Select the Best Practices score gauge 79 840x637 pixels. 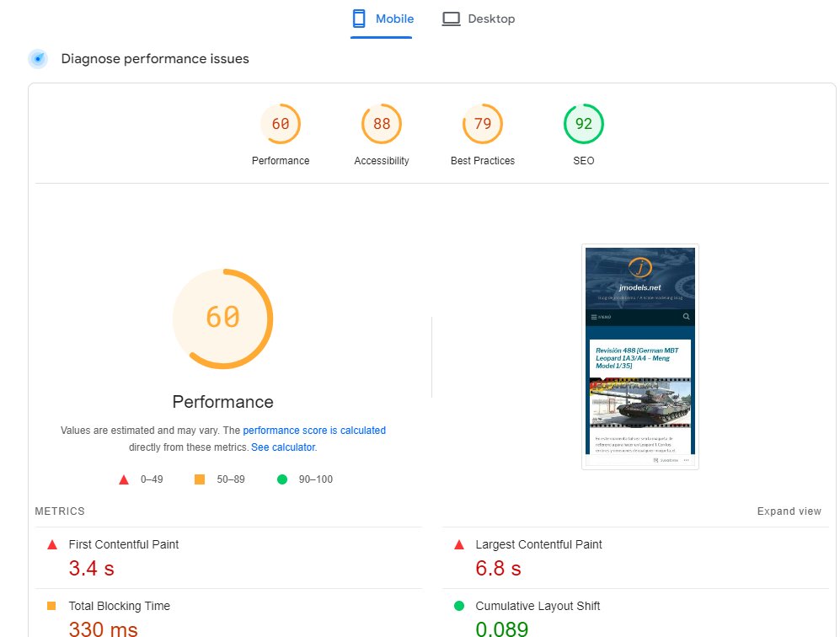483,124
